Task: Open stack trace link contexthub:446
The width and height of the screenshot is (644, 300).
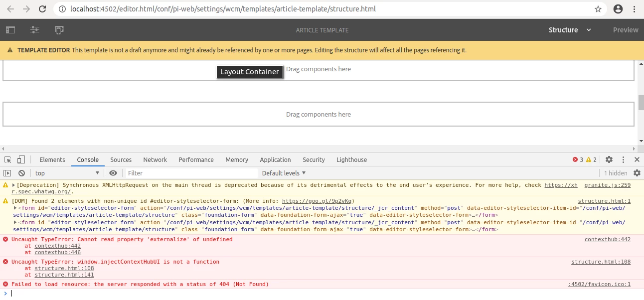Action: [x=58, y=252]
